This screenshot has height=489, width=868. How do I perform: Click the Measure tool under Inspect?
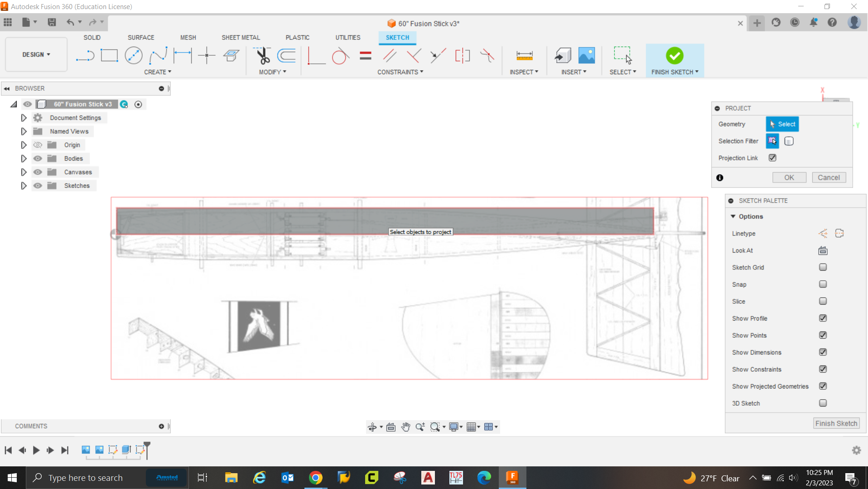[x=524, y=56]
